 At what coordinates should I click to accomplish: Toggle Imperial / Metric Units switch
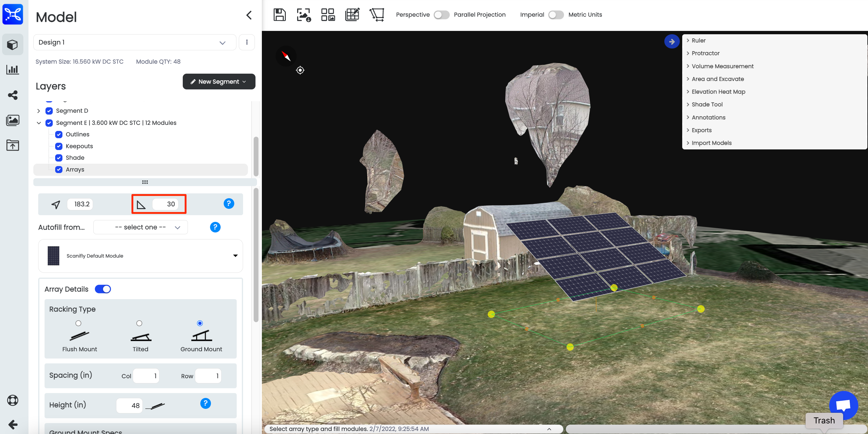pyautogui.click(x=556, y=15)
